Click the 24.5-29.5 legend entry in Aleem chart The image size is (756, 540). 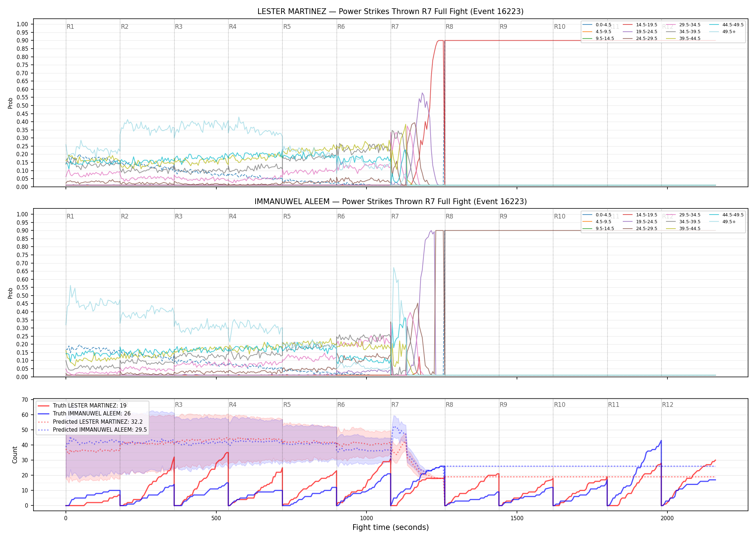tap(640, 229)
